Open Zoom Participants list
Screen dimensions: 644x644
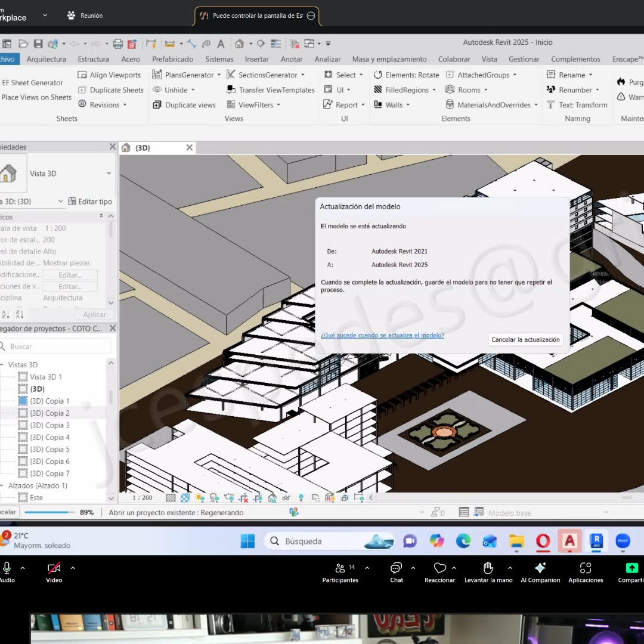pyautogui.click(x=340, y=572)
